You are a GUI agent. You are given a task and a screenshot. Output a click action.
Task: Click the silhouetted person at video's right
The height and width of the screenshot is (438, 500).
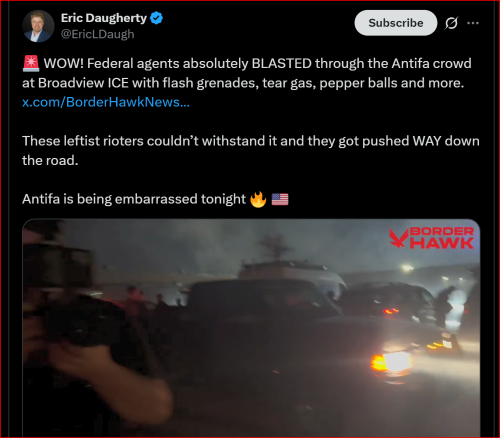tap(445, 305)
